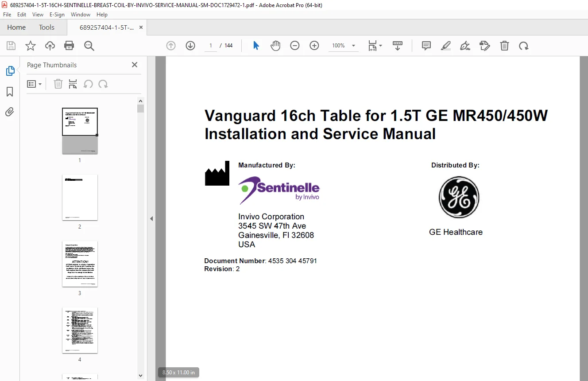
Task: Click the thumbnails panel scrollbar thumb
Action: [141, 109]
